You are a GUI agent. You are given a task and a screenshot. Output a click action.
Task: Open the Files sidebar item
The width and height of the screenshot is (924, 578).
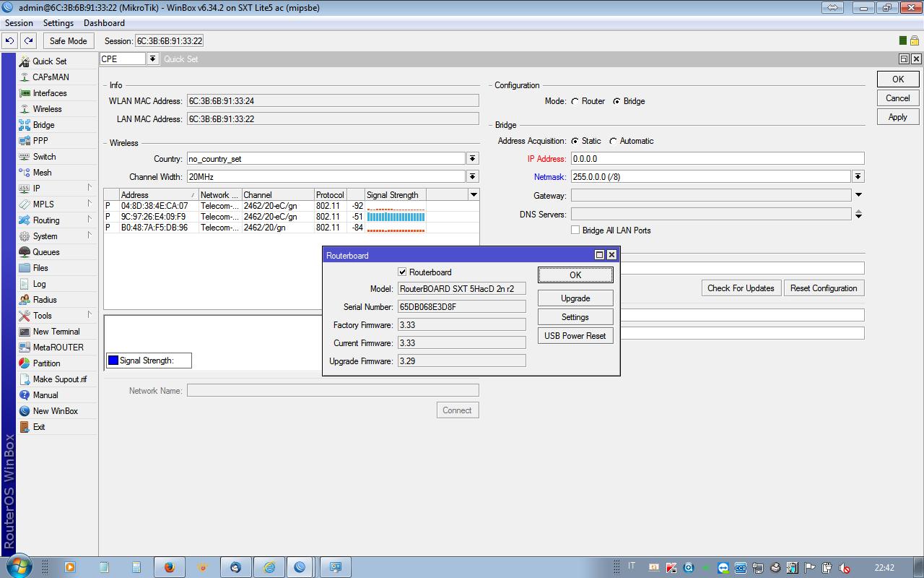click(x=40, y=268)
